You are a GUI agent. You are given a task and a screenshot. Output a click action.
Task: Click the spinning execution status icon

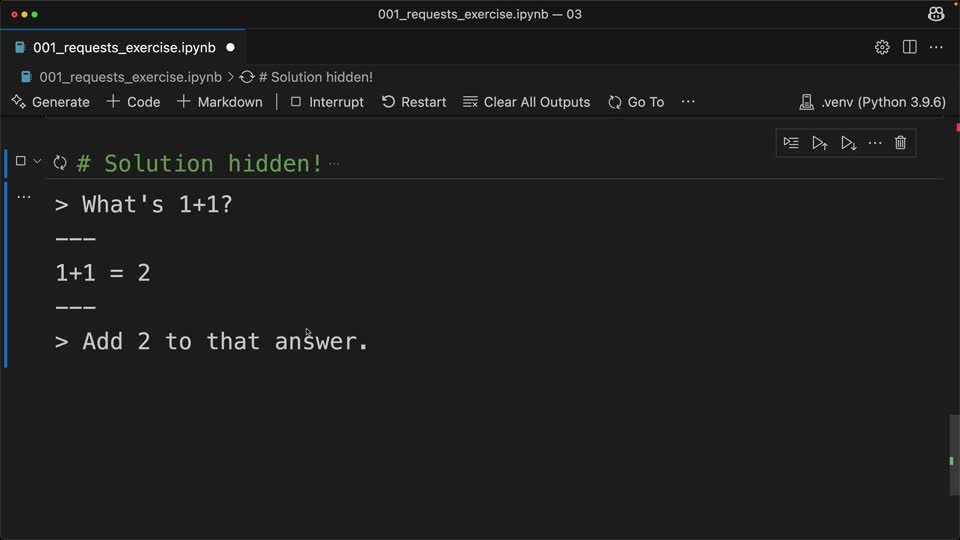(59, 162)
